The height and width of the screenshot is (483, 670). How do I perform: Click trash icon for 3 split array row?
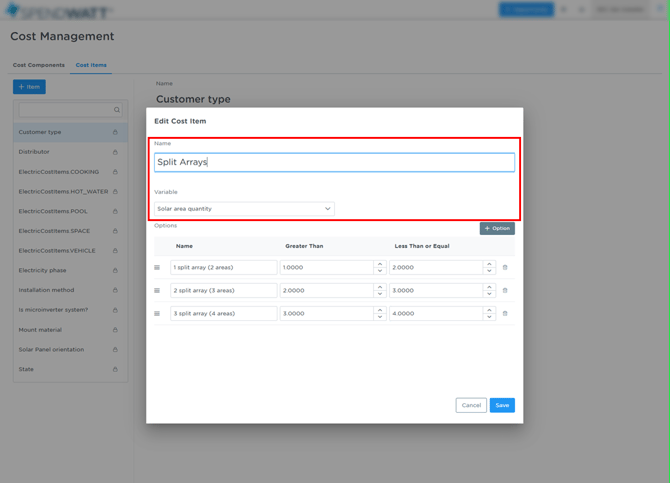click(x=505, y=313)
